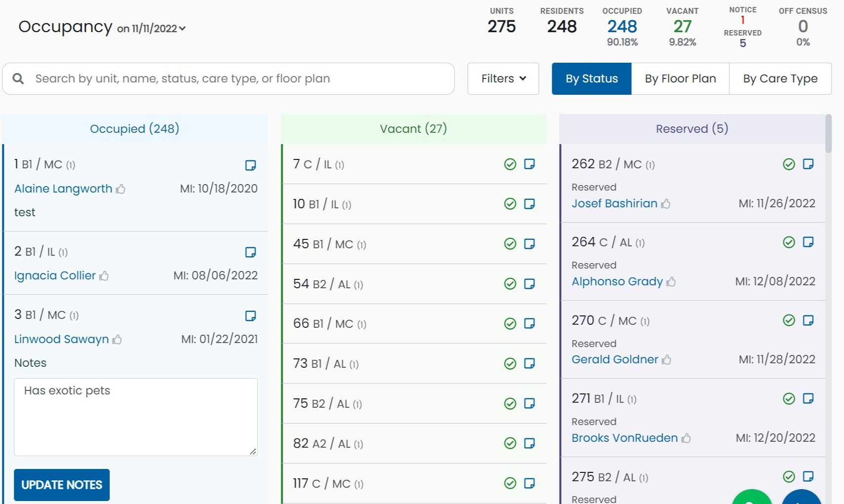Switch to the By Floor Plan view
The width and height of the screenshot is (844, 504).
click(681, 78)
